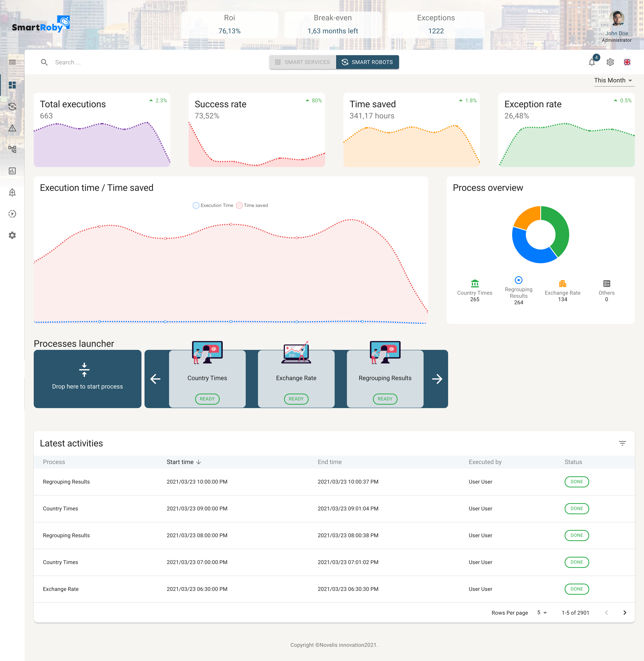Sort by Process column header
Image resolution: width=644 pixels, height=661 pixels.
pyautogui.click(x=54, y=462)
